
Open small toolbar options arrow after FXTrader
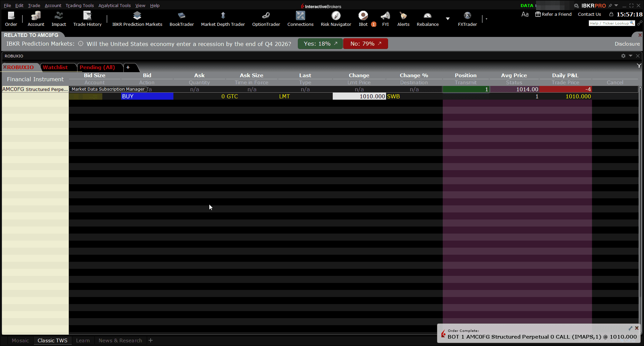pos(486,19)
